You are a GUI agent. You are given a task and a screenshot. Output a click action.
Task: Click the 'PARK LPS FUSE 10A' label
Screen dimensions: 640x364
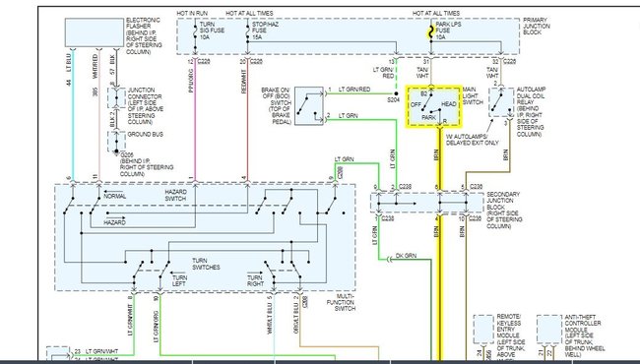pyautogui.click(x=449, y=30)
